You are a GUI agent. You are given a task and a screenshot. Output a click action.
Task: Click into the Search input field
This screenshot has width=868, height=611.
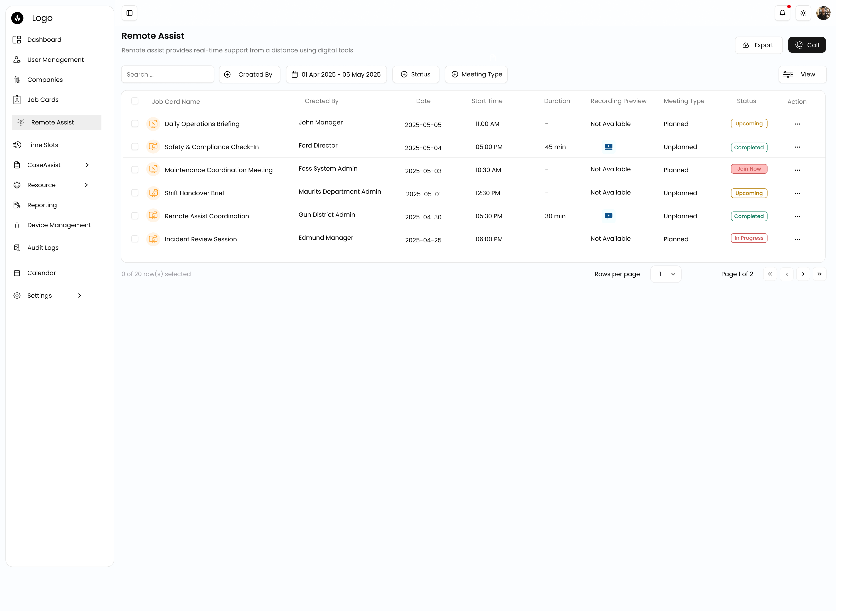167,74
